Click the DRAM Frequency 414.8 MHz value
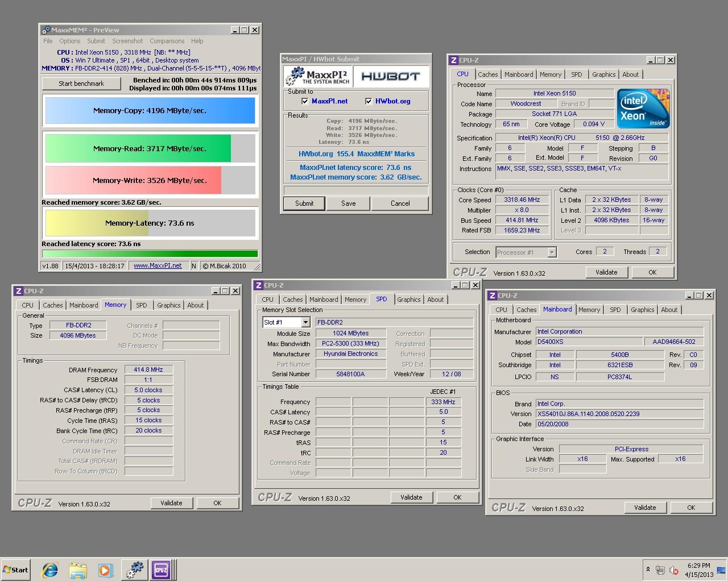 point(148,370)
